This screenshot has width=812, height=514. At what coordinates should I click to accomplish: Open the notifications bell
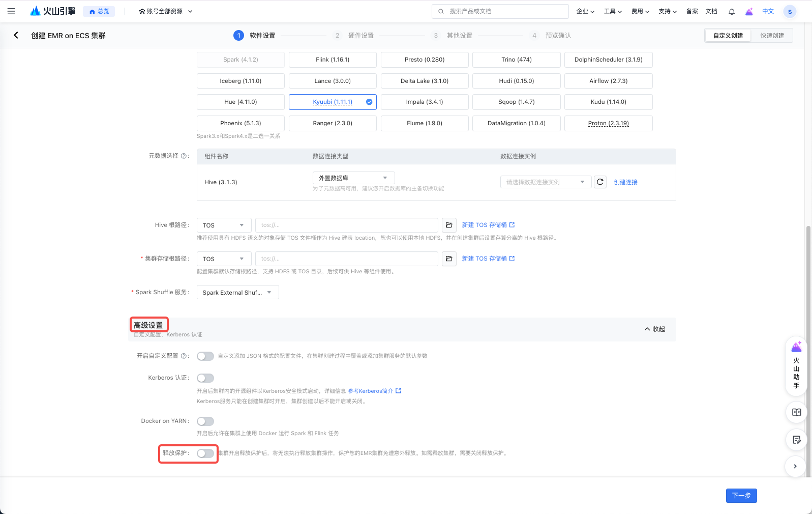[x=732, y=11]
